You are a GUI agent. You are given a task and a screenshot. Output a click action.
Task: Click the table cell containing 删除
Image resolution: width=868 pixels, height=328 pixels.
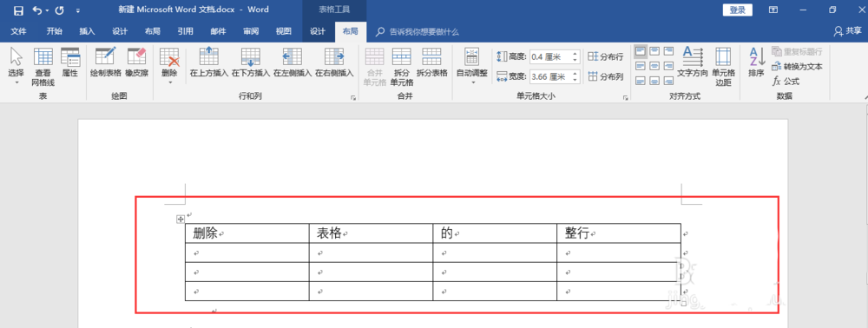[247, 233]
